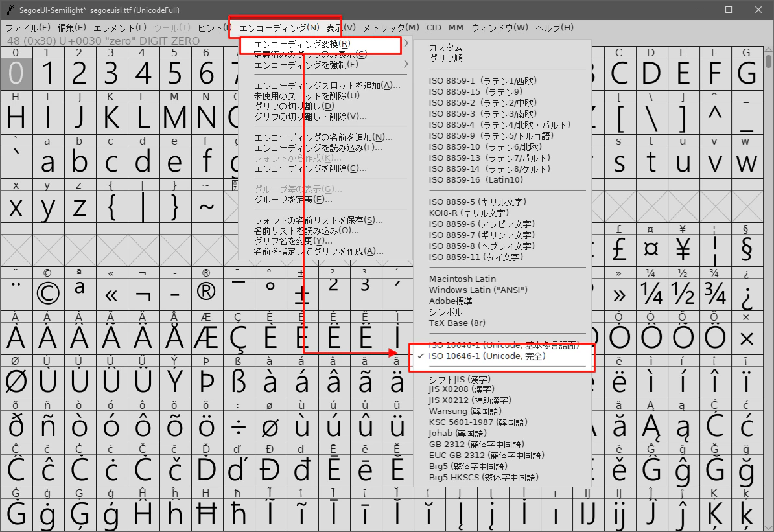Select the pound sign £ glyph cell
The width and height of the screenshot is (774, 532).
pyautogui.click(x=619, y=249)
